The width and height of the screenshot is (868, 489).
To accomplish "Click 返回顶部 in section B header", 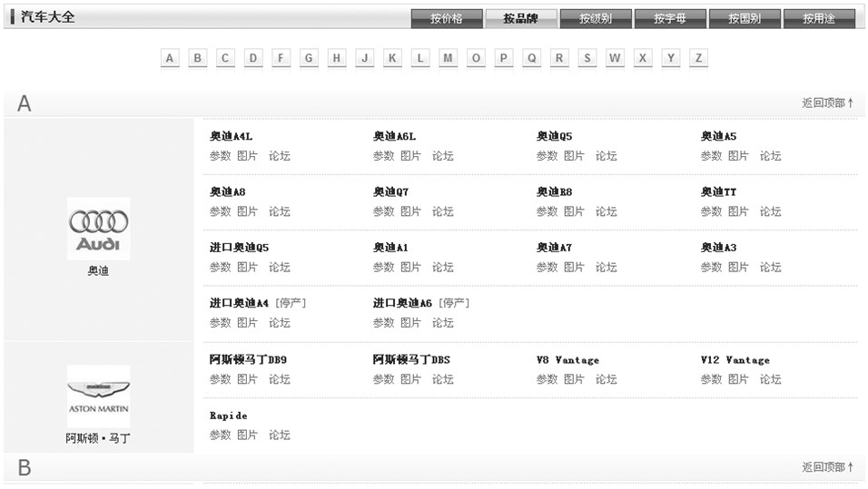I will pyautogui.click(x=826, y=467).
